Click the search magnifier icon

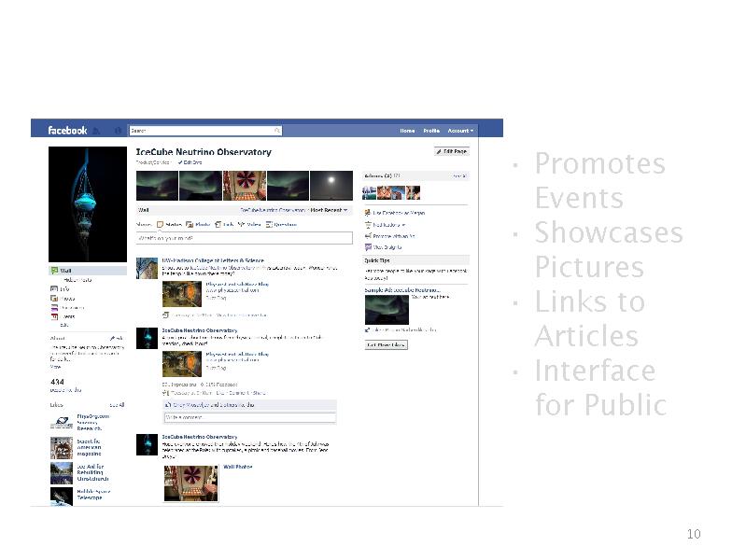click(277, 131)
